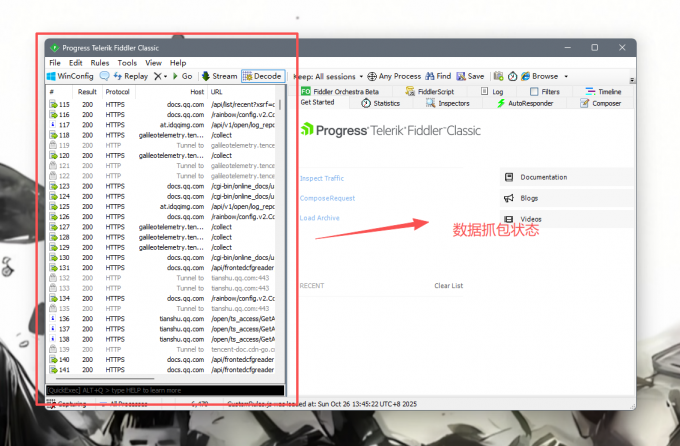Click the Go resume button
The image size is (680, 446).
click(x=181, y=76)
